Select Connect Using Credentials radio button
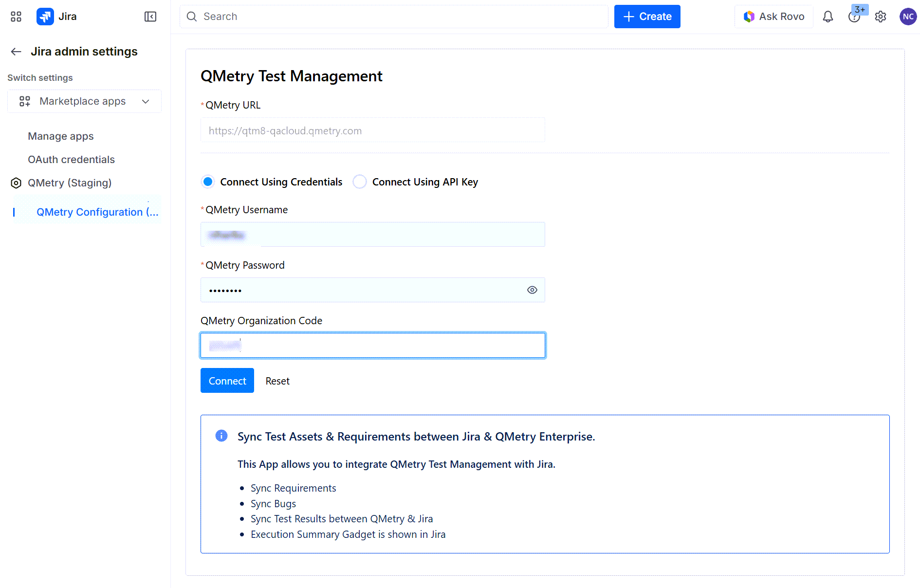Viewport: 920px width, 588px height. coord(208,182)
